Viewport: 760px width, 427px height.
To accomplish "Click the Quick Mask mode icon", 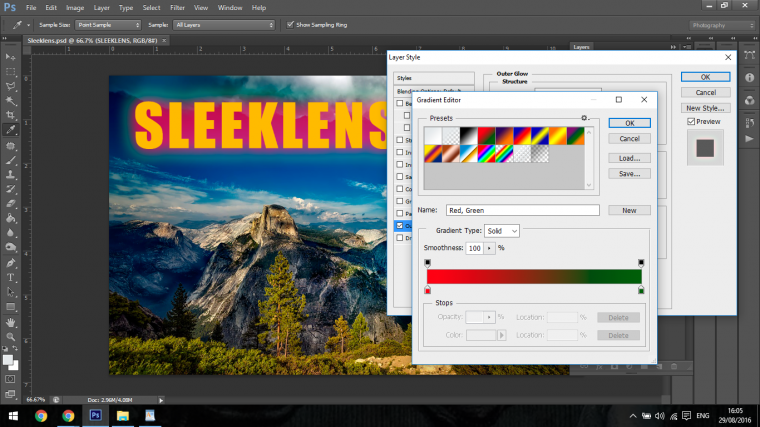I will tap(10, 379).
